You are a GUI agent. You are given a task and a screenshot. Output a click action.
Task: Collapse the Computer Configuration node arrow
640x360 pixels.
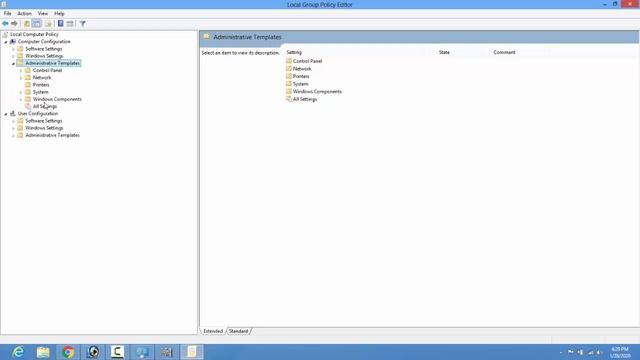tap(6, 42)
